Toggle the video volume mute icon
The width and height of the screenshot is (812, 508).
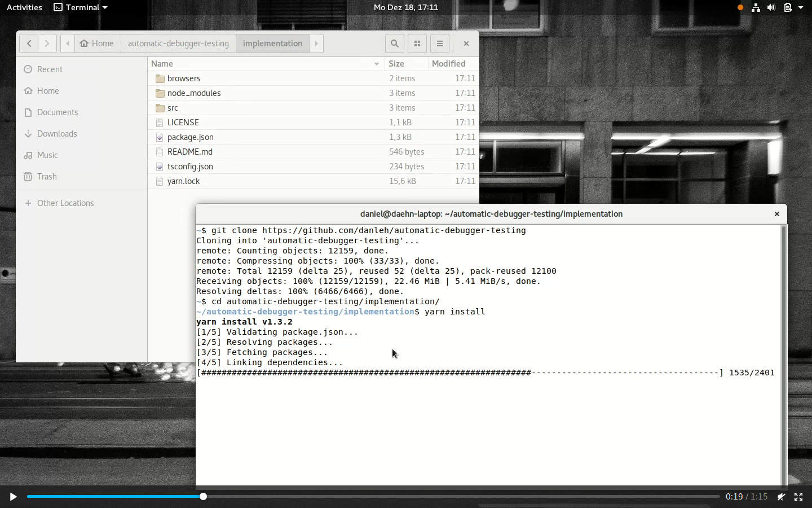[x=781, y=497]
